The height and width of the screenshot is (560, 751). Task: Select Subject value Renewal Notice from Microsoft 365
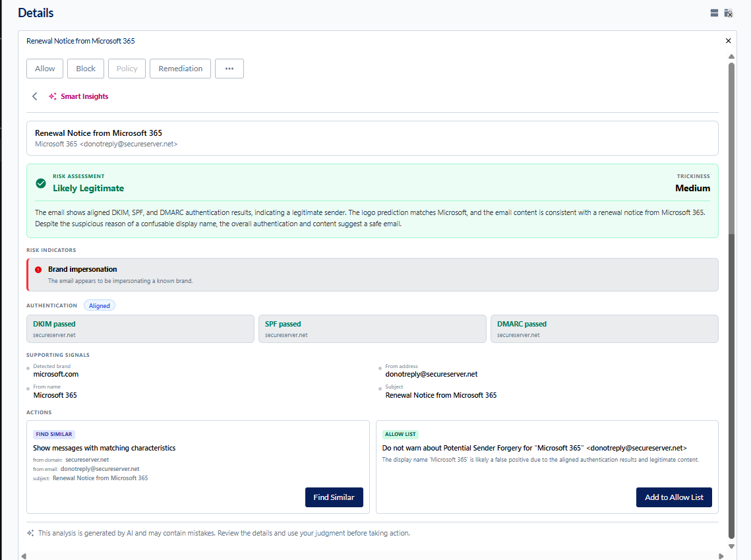440,395
